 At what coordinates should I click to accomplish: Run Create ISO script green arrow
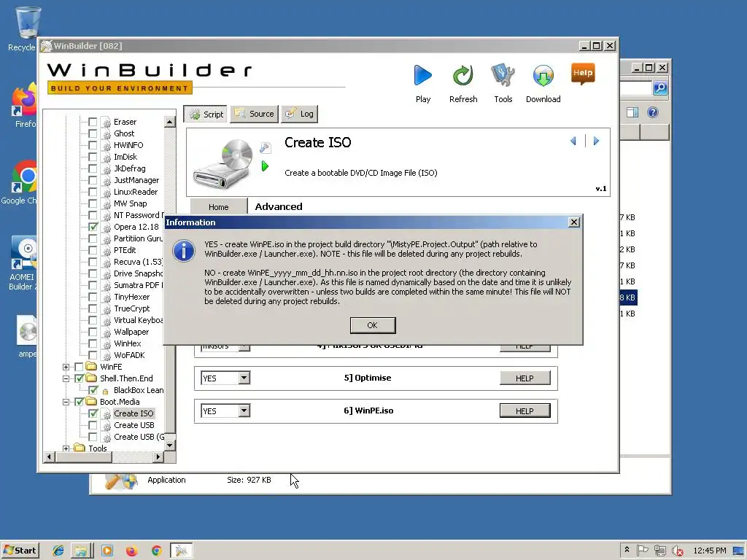click(x=266, y=166)
